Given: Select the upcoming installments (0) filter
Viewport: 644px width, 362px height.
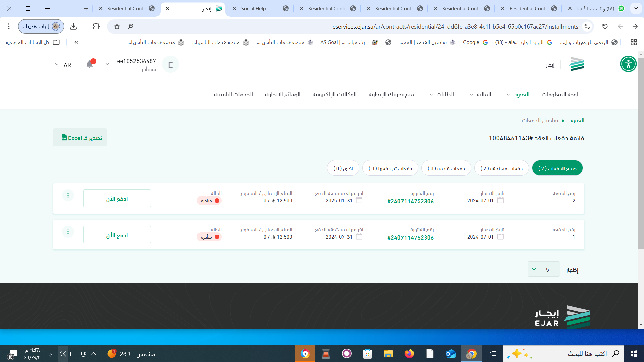Looking at the screenshot, I should pyautogui.click(x=446, y=168).
